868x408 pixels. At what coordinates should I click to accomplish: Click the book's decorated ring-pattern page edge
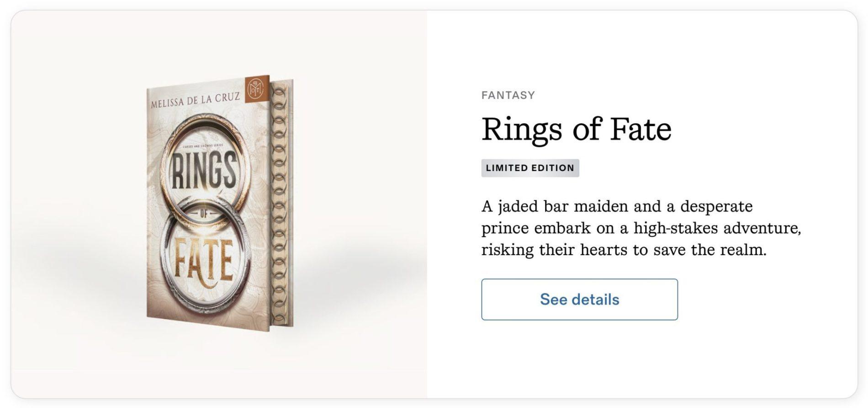[280, 201]
